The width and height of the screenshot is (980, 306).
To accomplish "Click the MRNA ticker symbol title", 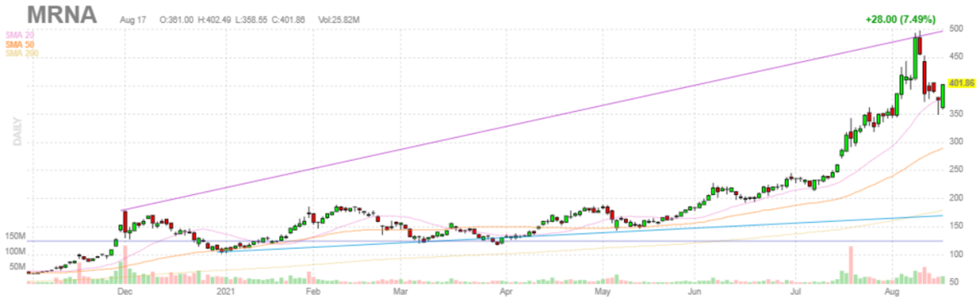I will coord(61,15).
